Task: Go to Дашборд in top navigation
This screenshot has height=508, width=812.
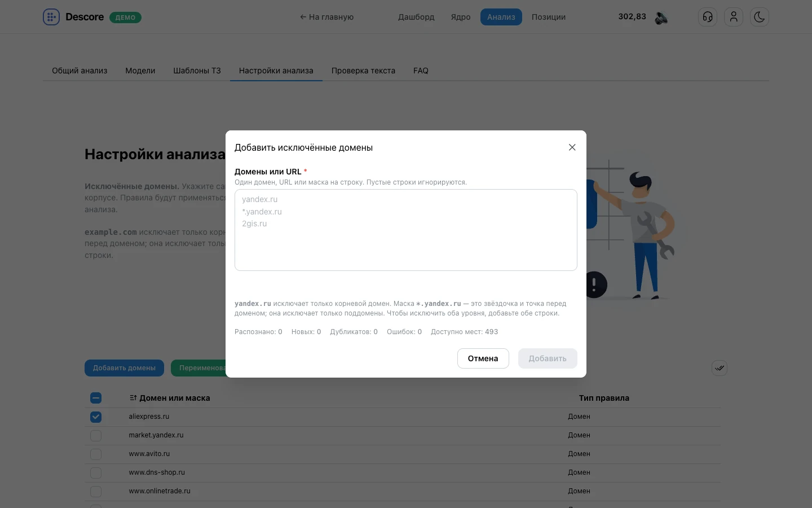Action: pos(416,17)
